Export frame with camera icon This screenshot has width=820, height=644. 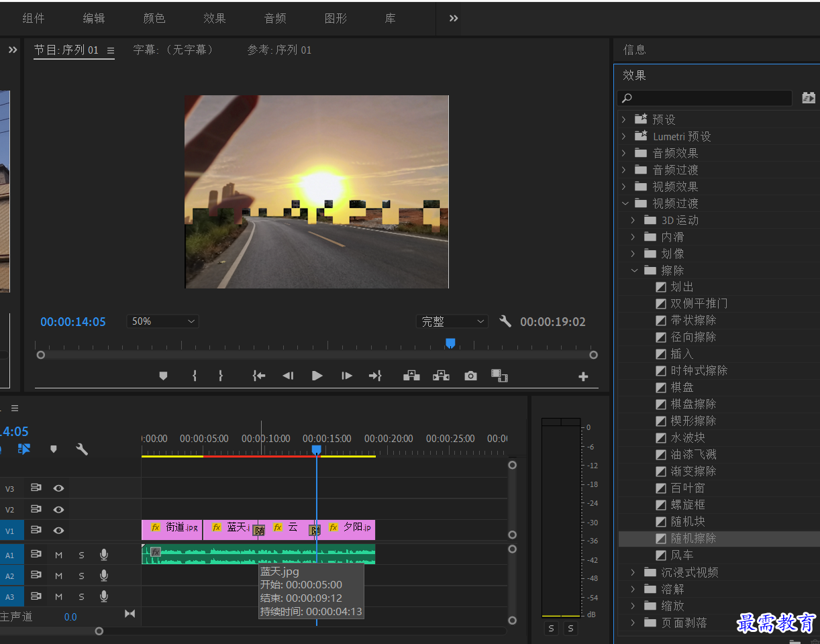[x=471, y=376]
